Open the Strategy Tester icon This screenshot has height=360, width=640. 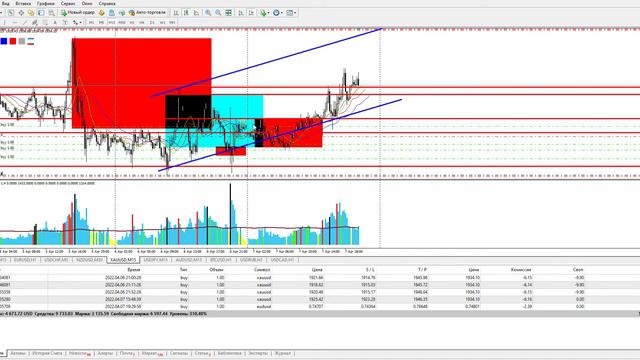point(51,13)
